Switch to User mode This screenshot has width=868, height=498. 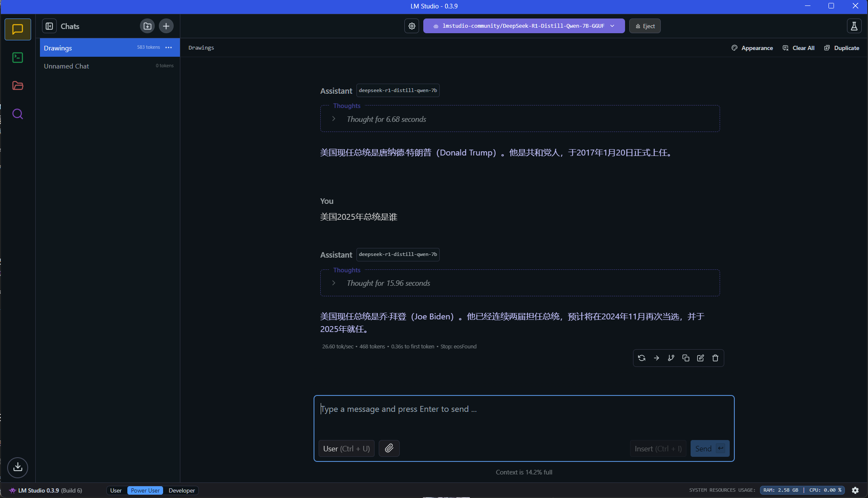click(x=116, y=490)
